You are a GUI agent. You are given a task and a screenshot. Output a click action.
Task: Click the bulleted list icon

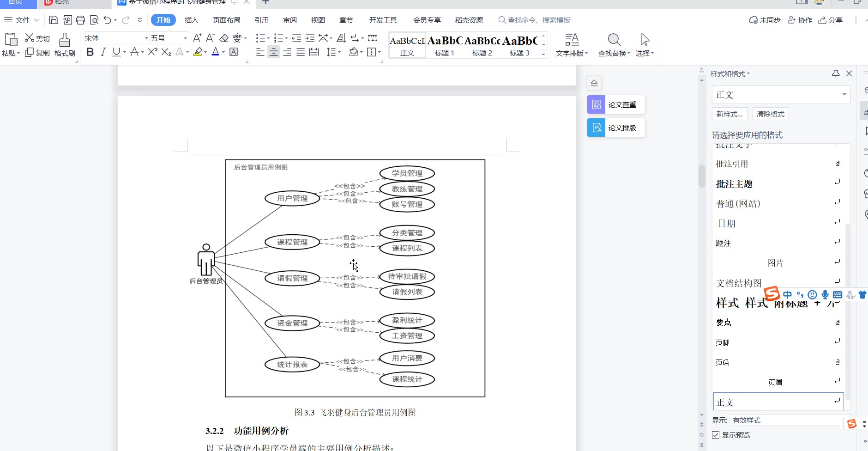click(260, 38)
